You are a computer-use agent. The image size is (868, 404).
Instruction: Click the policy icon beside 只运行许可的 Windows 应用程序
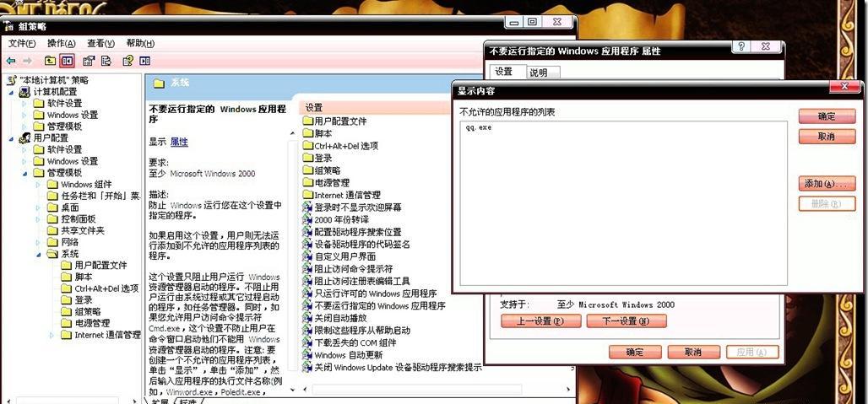click(308, 294)
